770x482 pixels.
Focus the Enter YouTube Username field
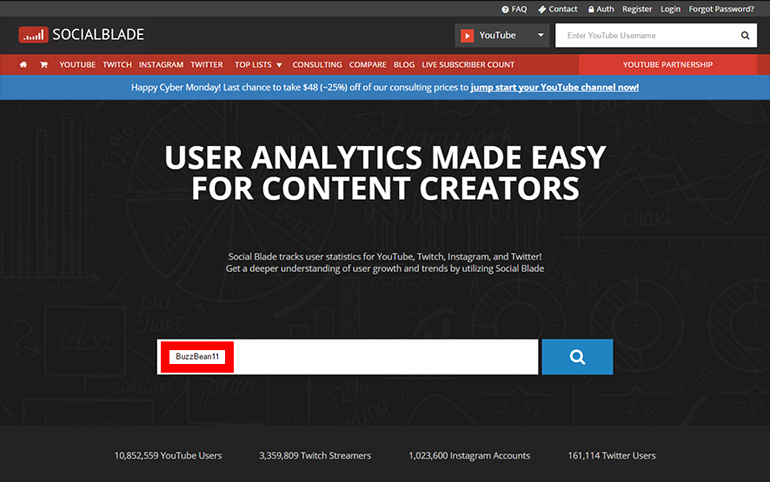[646, 35]
